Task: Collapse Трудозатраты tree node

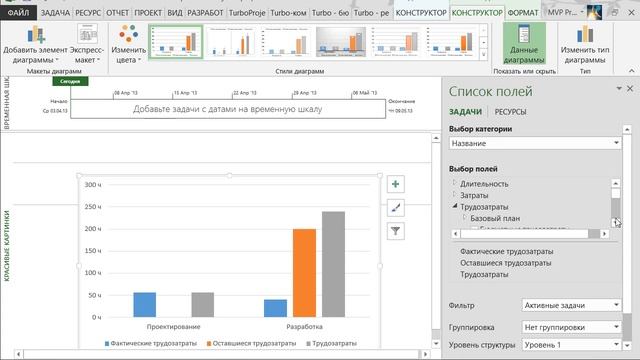Action: pyautogui.click(x=454, y=206)
